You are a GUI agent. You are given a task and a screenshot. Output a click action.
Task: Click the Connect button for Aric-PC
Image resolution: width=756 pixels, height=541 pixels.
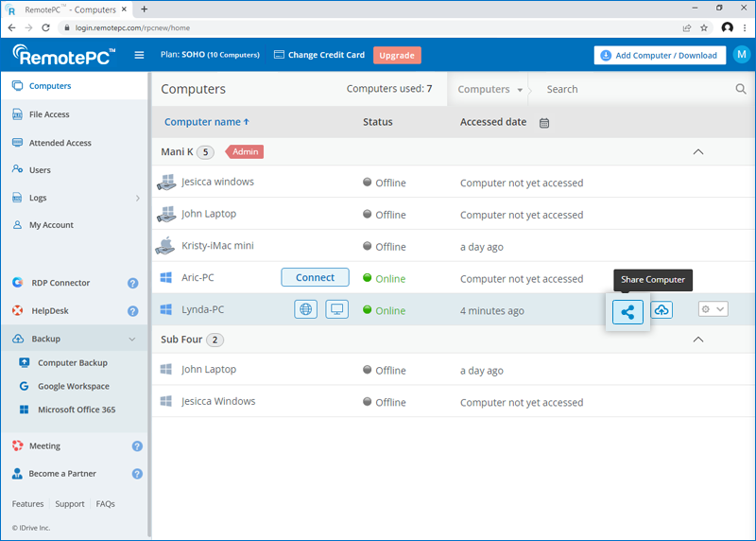(x=315, y=278)
